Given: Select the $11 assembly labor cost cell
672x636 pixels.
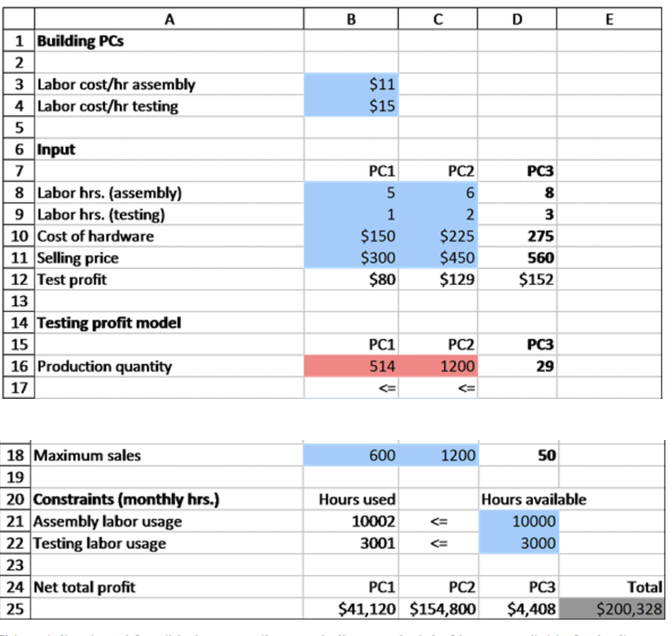Looking at the screenshot, I should click(351, 84).
